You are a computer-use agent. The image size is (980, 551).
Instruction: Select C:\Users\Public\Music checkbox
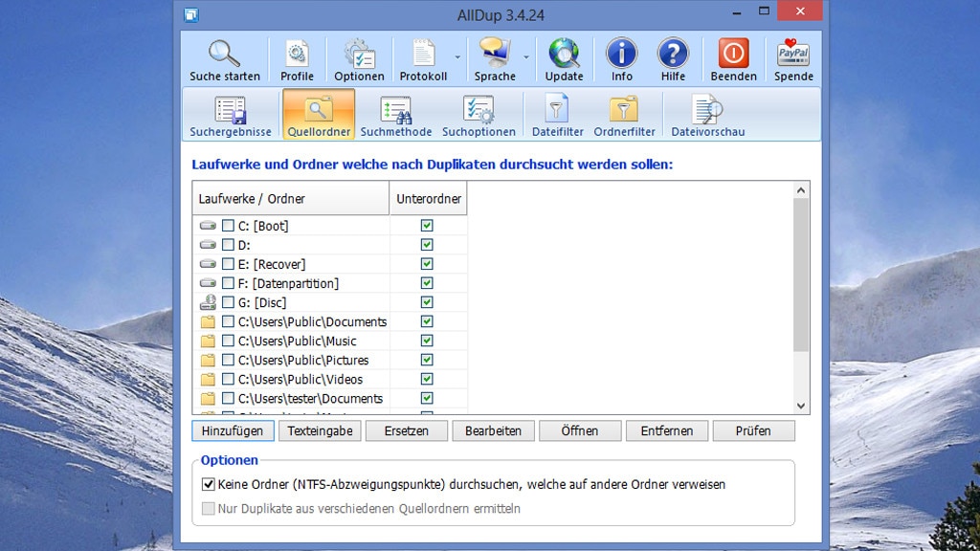point(228,342)
